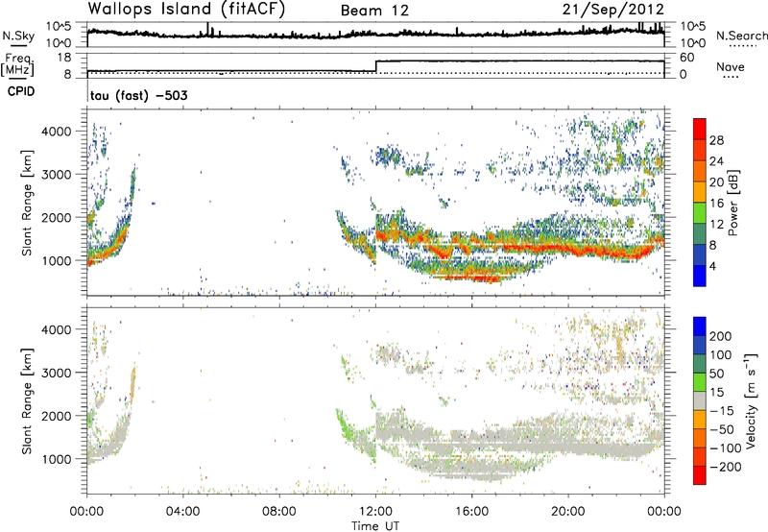Click the dotted line sample under Nave
Screen dimensions: 768x532
[731, 78]
